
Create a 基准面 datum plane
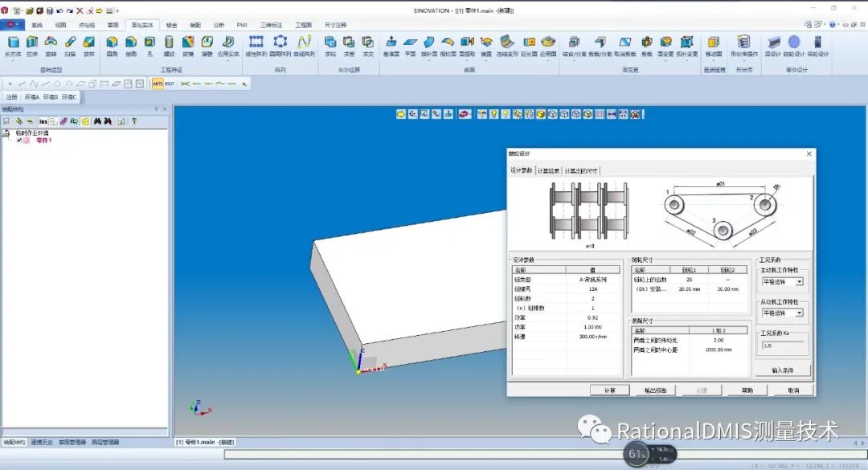pyautogui.click(x=391, y=46)
